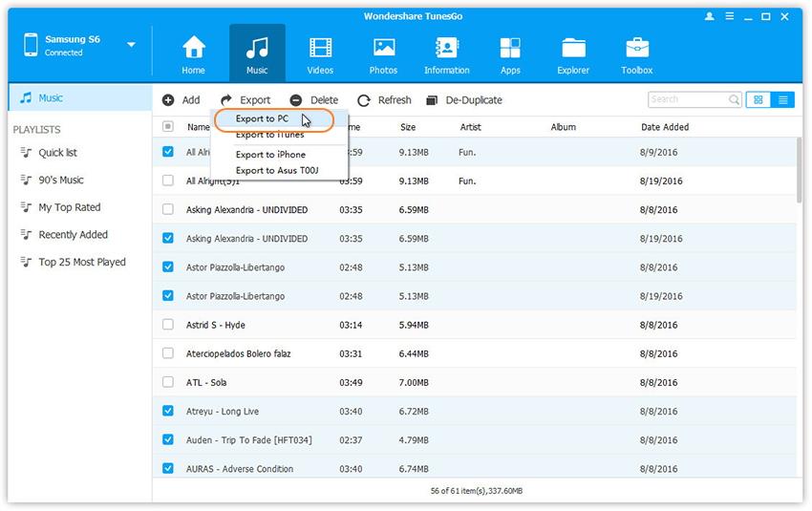Viewport: 812px width, 511px height.
Task: Select Music in the sidebar
Action: (x=80, y=97)
